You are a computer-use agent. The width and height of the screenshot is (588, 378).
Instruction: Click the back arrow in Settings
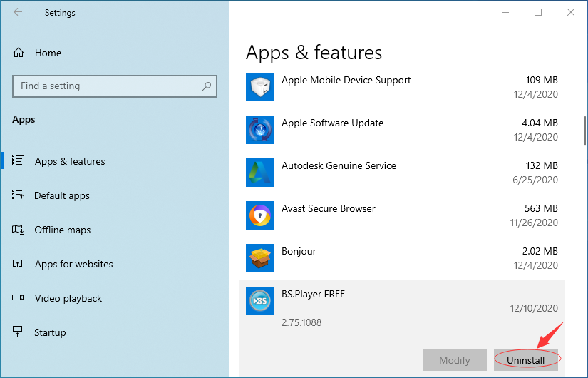point(18,12)
